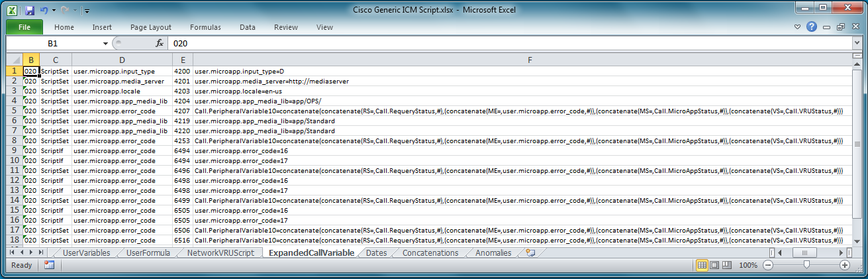The image size is (868, 279).
Task: Click ScriptIf cell in row 9
Action: pos(56,150)
